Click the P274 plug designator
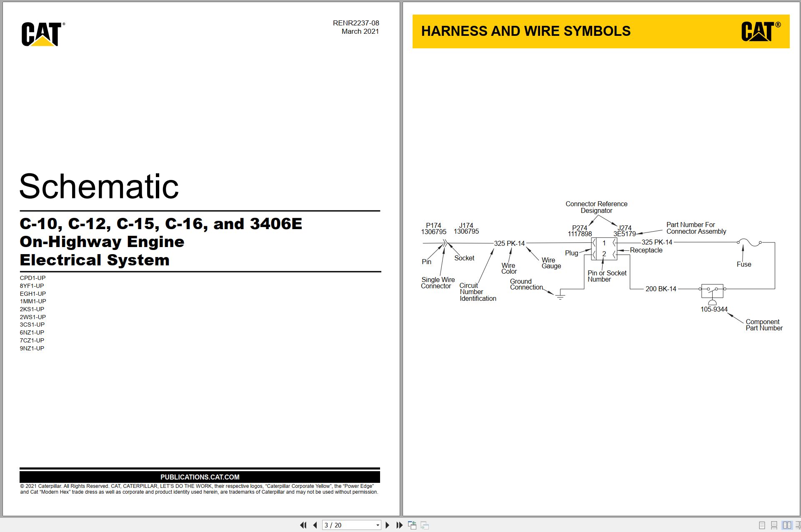 pos(579,228)
